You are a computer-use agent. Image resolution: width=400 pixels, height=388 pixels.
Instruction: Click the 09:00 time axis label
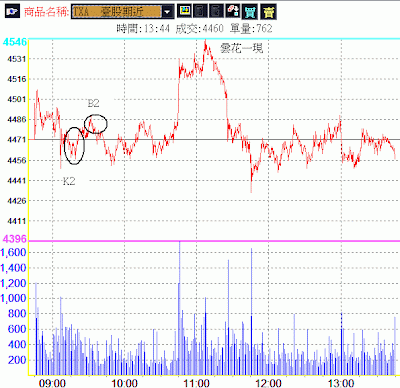tap(52, 383)
